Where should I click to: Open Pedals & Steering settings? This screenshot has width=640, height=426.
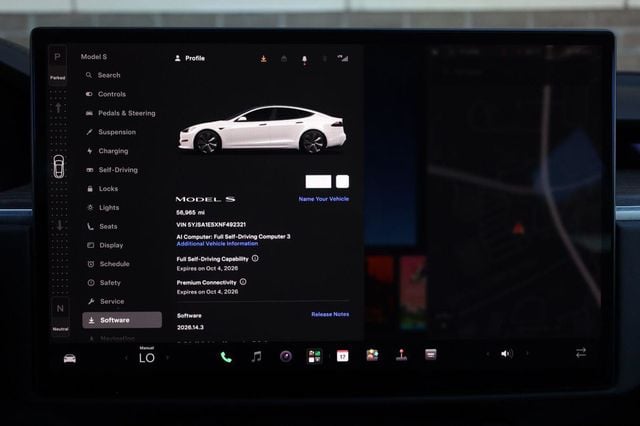click(x=120, y=113)
